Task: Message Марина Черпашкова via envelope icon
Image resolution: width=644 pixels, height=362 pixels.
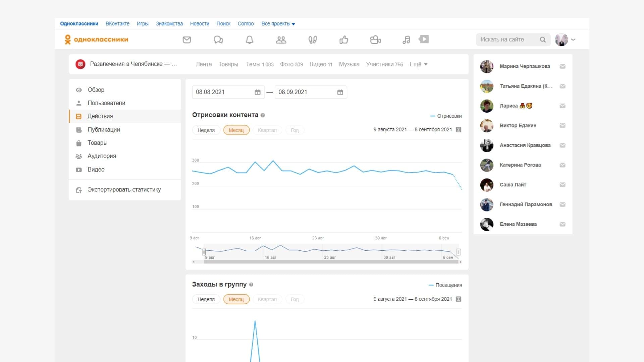Action: (562, 66)
